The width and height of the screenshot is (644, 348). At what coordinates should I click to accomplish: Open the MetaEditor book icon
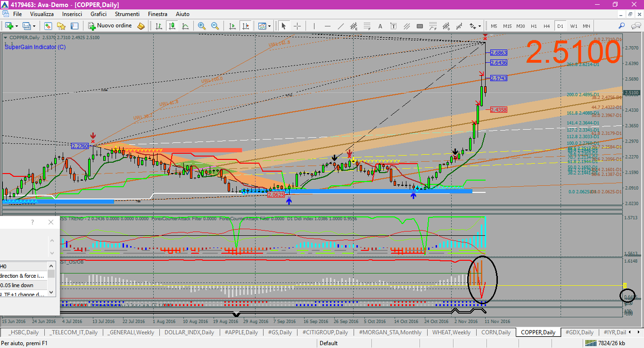[141, 26]
